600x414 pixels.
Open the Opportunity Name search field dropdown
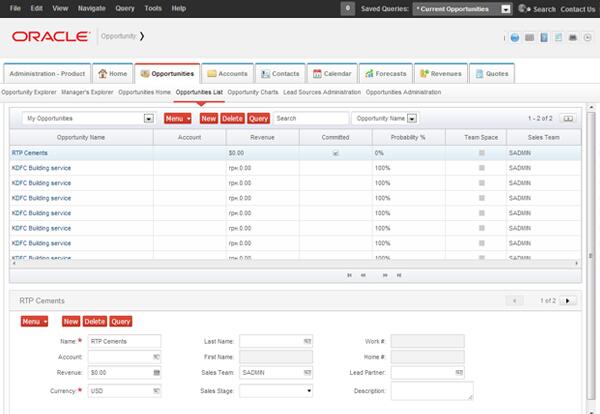point(412,119)
